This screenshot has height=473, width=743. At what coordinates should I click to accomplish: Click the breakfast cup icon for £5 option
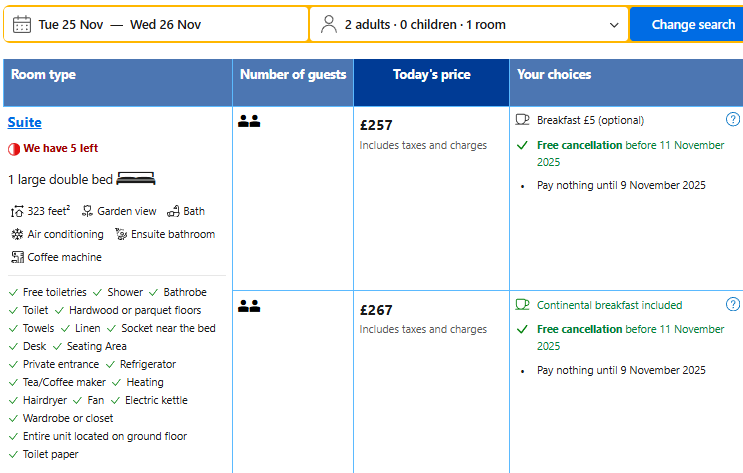click(522, 120)
